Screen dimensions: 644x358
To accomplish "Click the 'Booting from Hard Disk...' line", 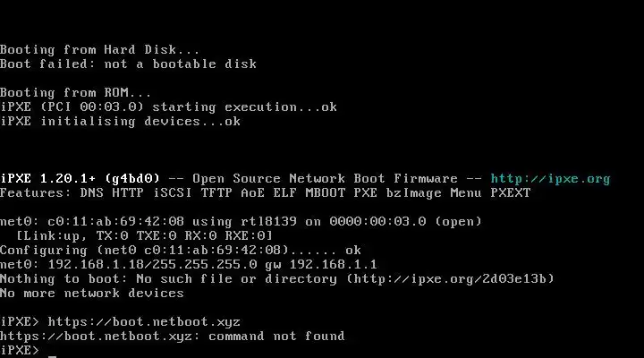I will click(x=100, y=49).
